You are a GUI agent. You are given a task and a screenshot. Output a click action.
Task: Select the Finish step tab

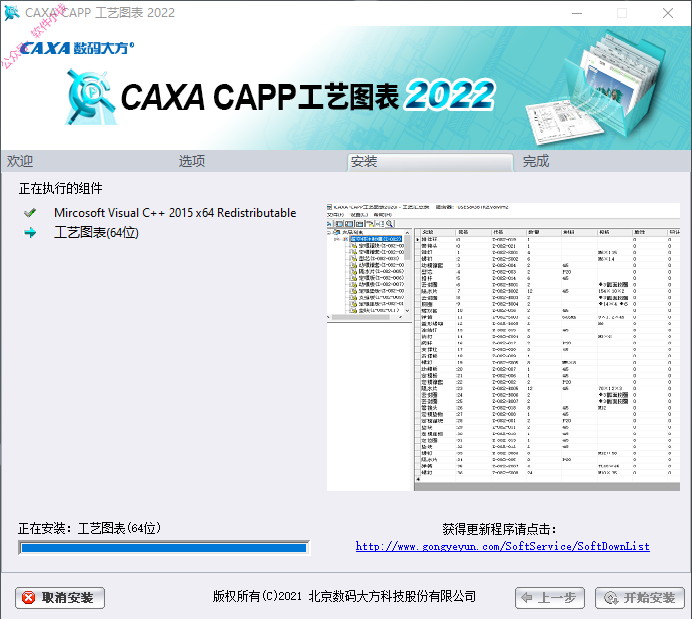[536, 161]
